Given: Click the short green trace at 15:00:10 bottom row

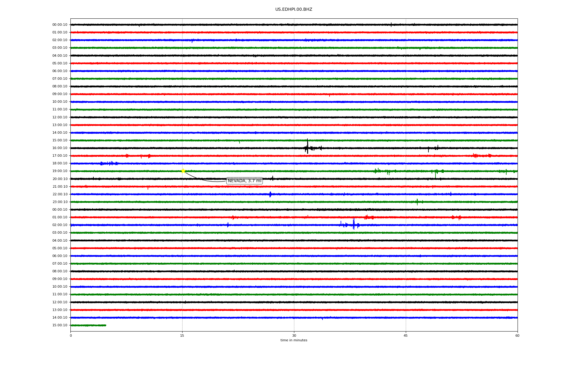Looking at the screenshot, I should pyautogui.click(x=88, y=325).
